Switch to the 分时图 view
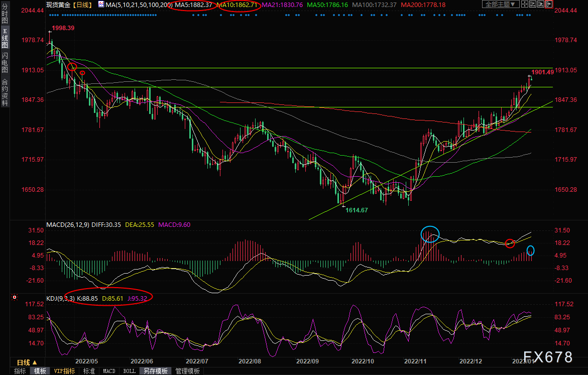 point(5,14)
